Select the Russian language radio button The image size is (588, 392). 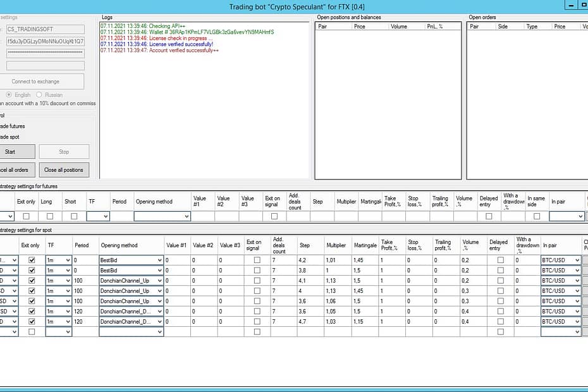click(x=39, y=95)
